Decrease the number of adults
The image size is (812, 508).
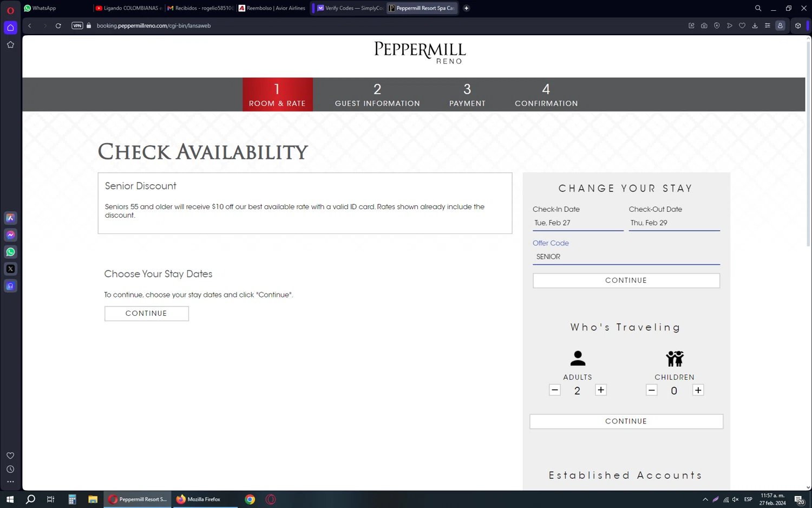(555, 390)
